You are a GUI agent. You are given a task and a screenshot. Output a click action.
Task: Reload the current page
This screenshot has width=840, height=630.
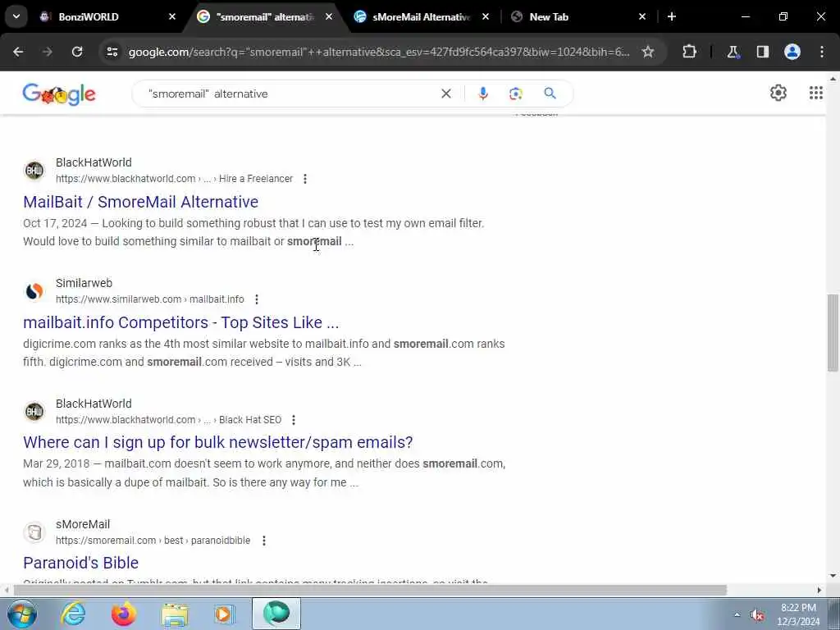[77, 52]
